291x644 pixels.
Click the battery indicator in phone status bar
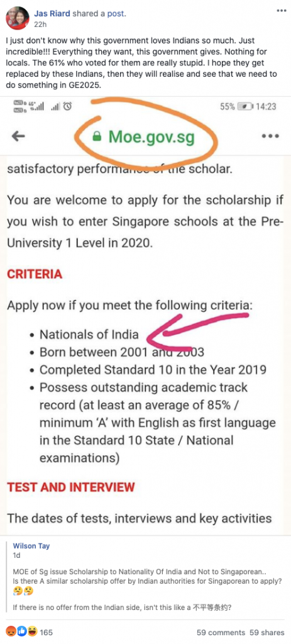pos(246,106)
